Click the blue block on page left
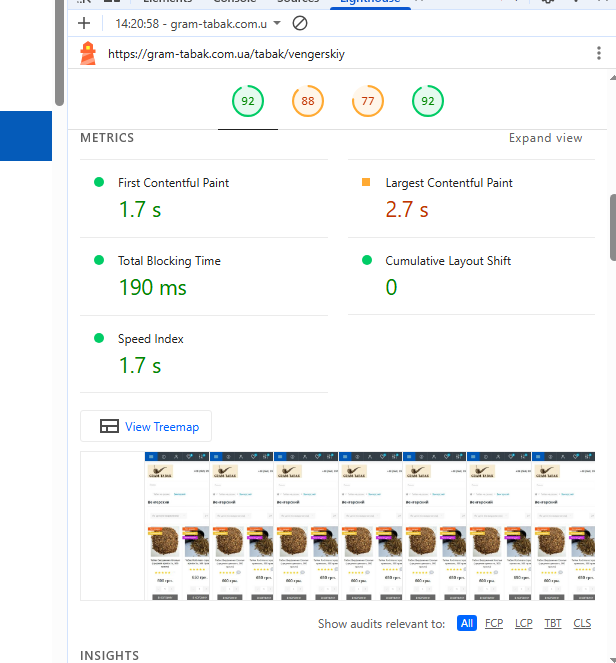Image resolution: width=616 pixels, height=663 pixels. [26, 136]
